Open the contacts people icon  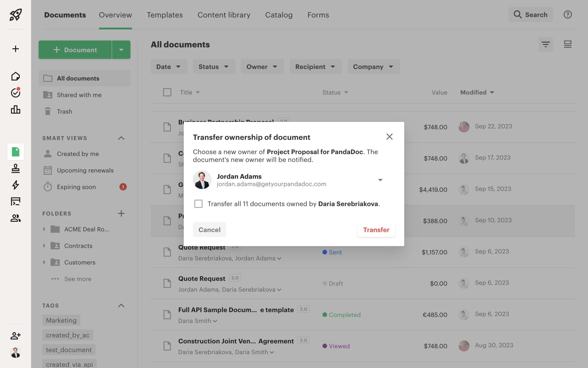[16, 218]
